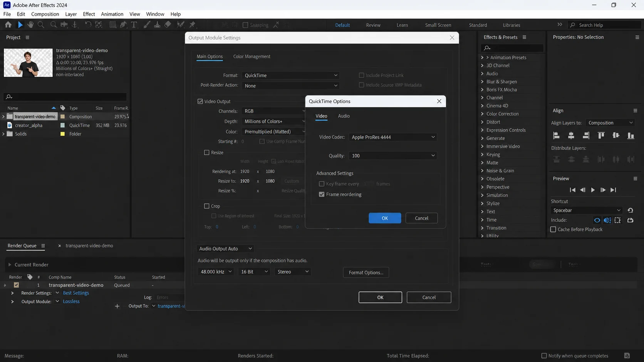This screenshot has width=644, height=362.
Task: Open the Quality dropdown set to 100
Action: (x=393, y=156)
